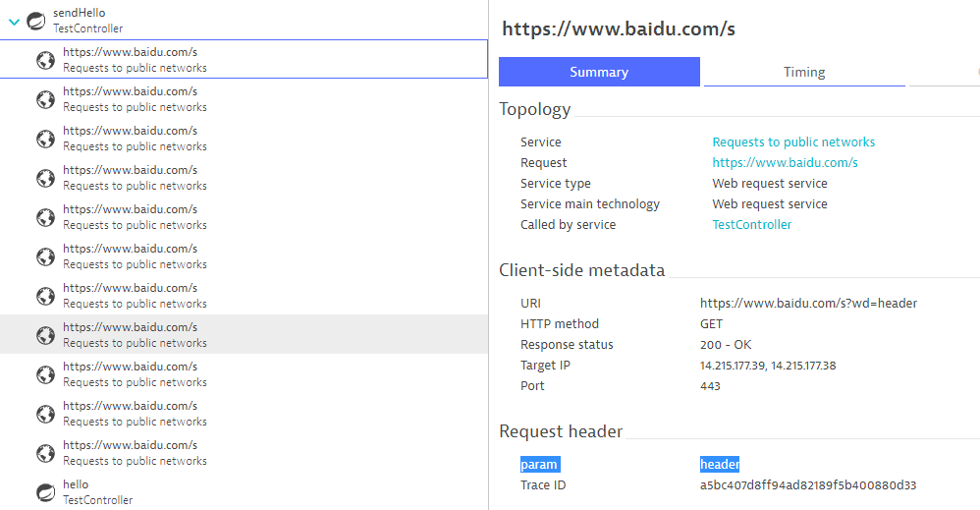The height and width of the screenshot is (510, 980).
Task: Click the sendHello TestController service icon
Action: point(37,21)
